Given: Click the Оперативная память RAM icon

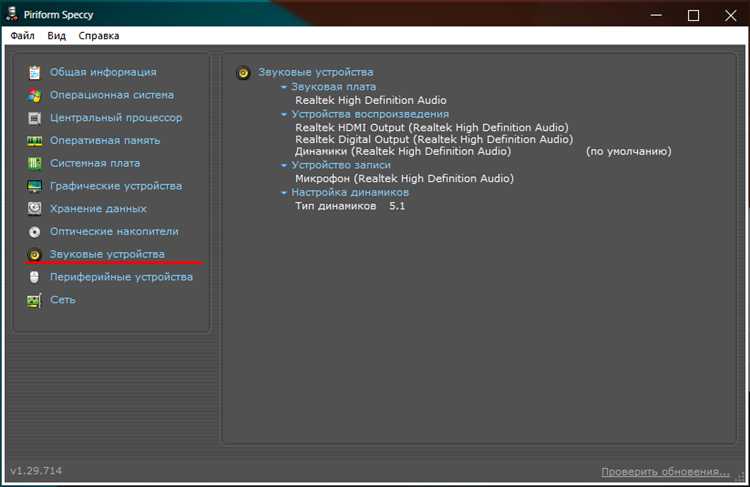Looking at the screenshot, I should [34, 141].
